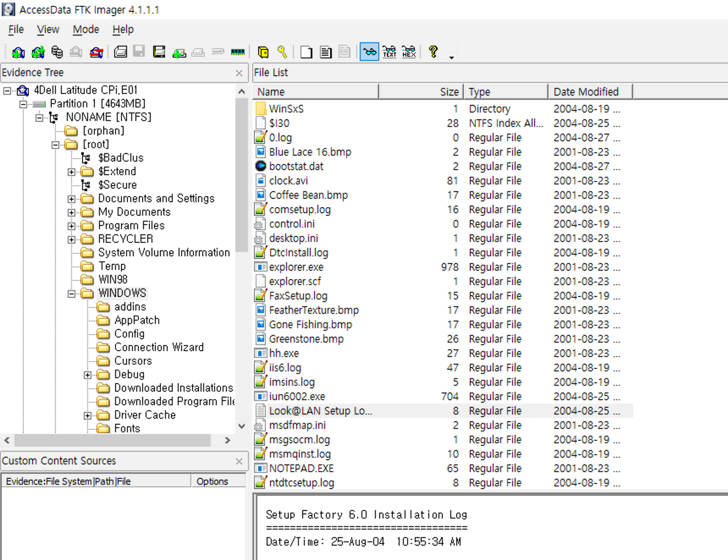Screen dimensions: 728x560
Task: Click the Export Files blank page icon
Action: (306, 52)
